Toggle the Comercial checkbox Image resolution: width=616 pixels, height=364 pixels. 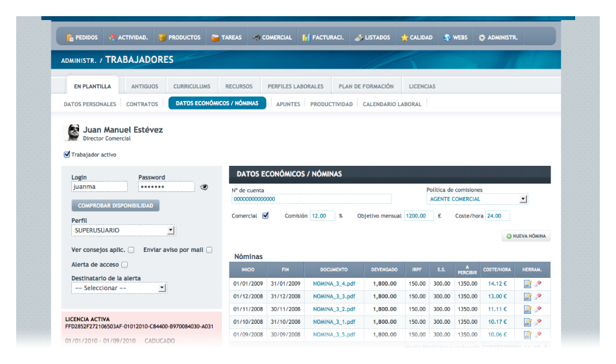[266, 215]
